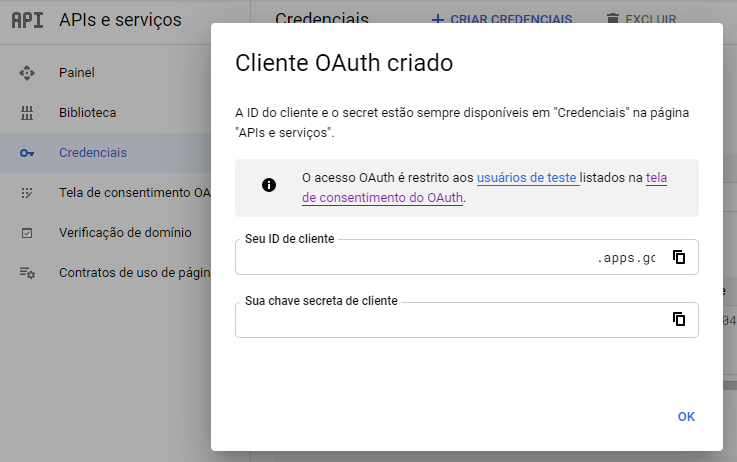Screen dimensions: 737x462
Task: Confirm the dialog with OK
Action: tap(686, 417)
